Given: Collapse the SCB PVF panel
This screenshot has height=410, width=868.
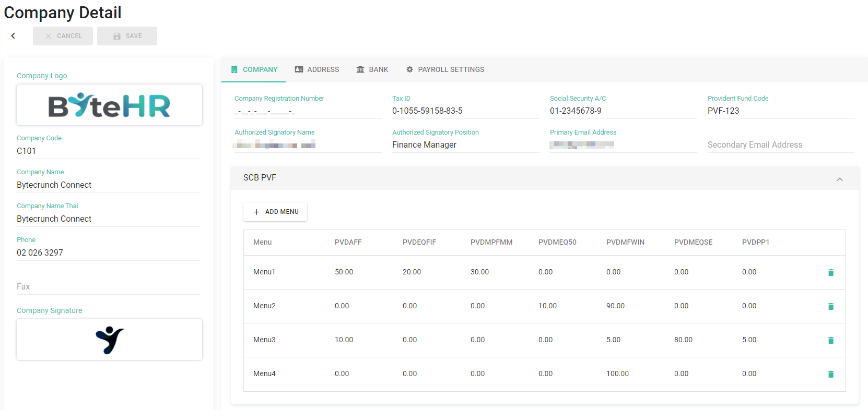Looking at the screenshot, I should 840,179.
